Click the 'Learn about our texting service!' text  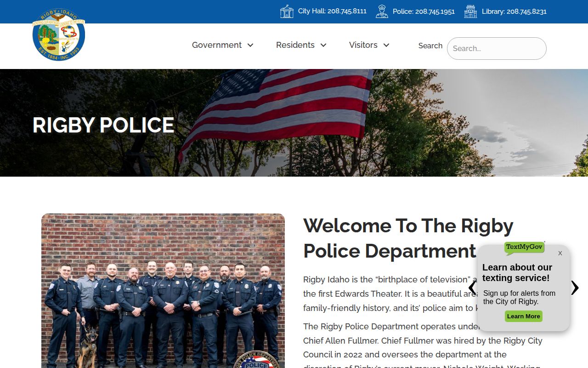coord(517,273)
